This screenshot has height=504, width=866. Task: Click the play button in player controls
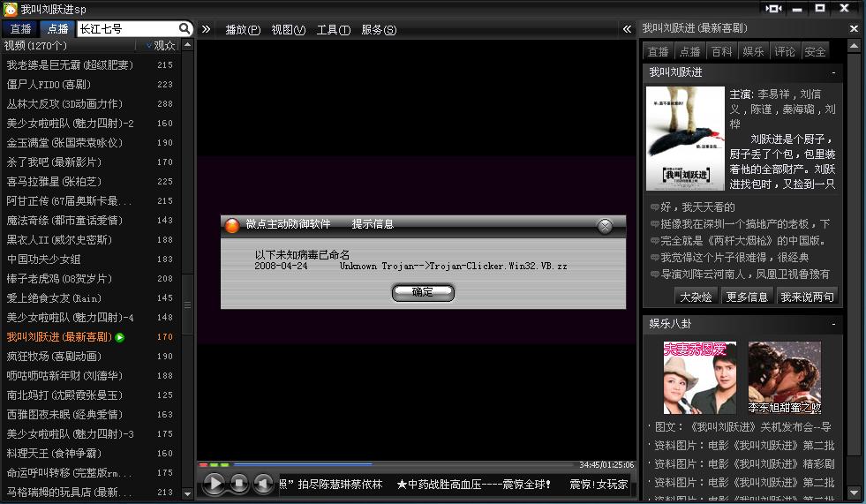click(214, 484)
